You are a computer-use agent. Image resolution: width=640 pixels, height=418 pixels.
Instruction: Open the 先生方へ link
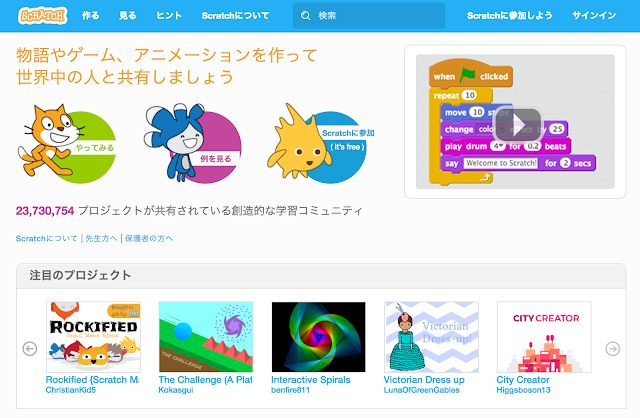(101, 238)
